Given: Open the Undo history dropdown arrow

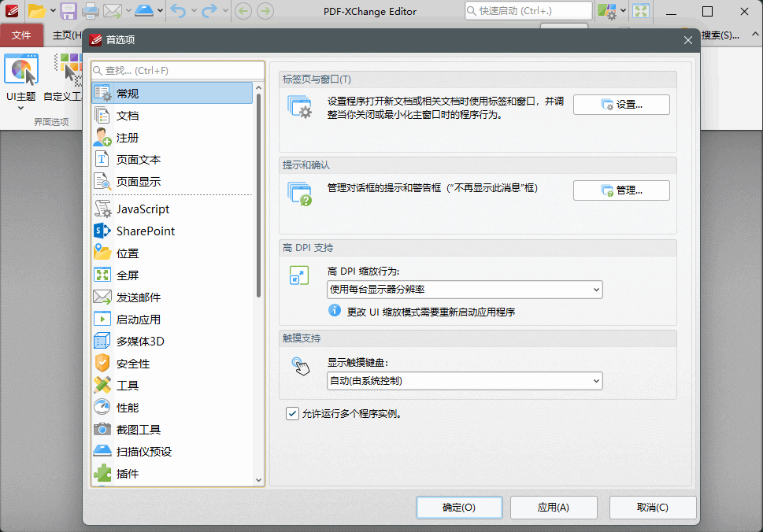Looking at the screenshot, I should [x=194, y=11].
